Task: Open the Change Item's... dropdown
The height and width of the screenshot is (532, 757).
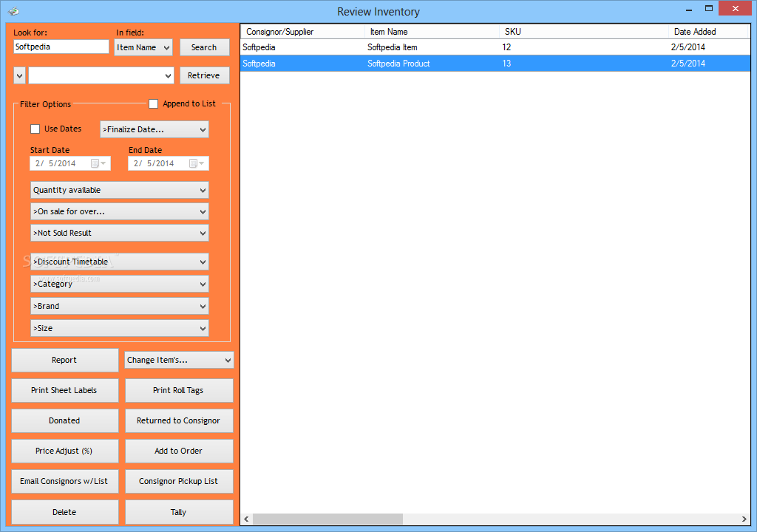Action: [179, 360]
